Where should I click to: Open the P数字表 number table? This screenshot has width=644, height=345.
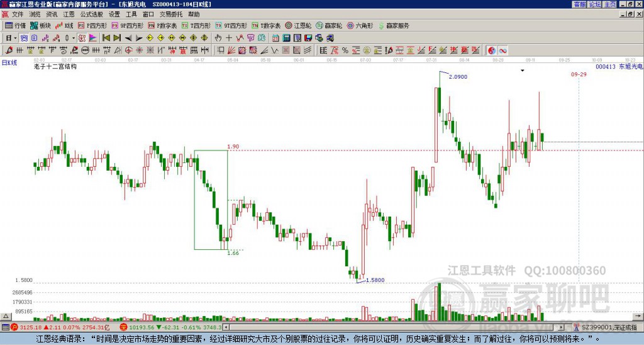(162, 25)
